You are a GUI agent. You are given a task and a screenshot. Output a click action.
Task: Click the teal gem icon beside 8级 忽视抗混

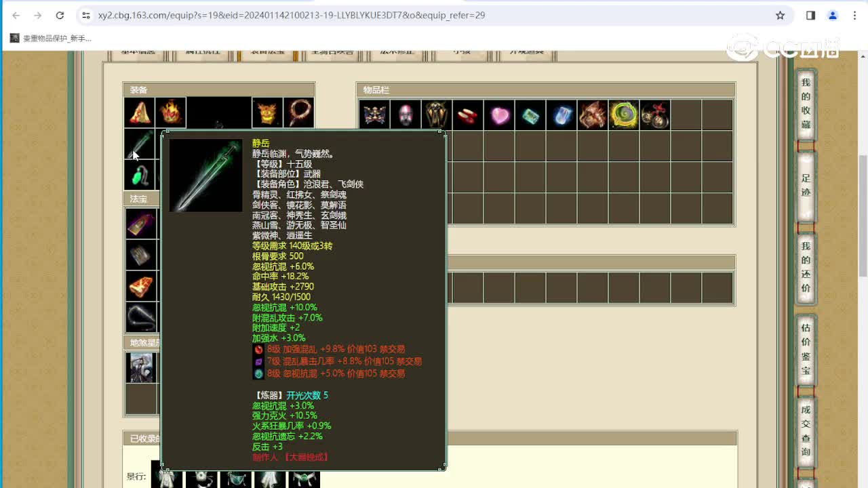point(258,373)
